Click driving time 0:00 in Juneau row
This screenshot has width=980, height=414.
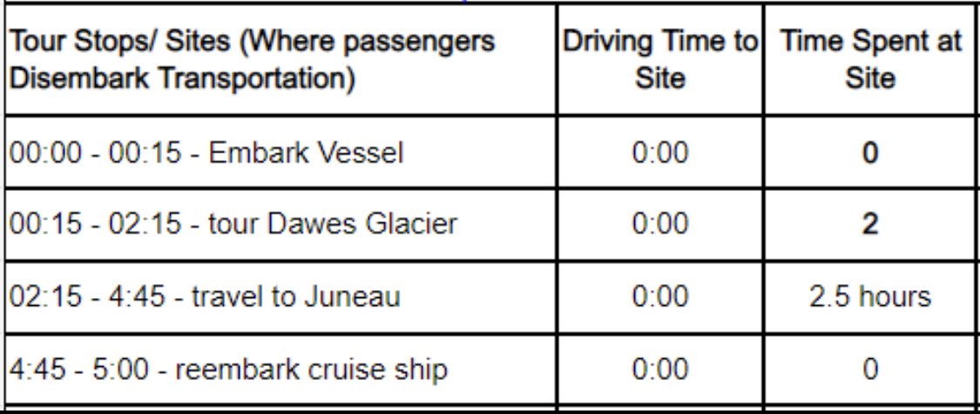click(660, 297)
